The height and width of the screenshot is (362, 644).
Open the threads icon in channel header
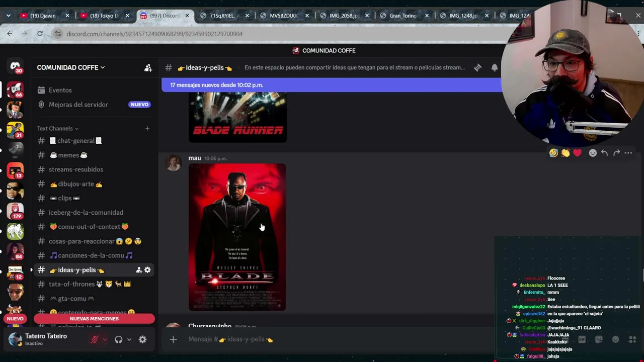pyautogui.click(x=477, y=67)
